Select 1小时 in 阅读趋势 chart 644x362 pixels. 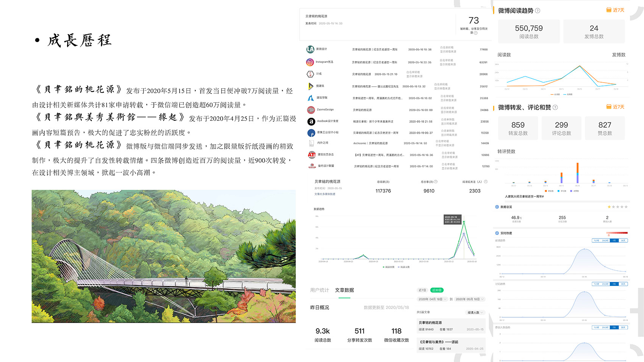pyautogui.click(x=596, y=240)
